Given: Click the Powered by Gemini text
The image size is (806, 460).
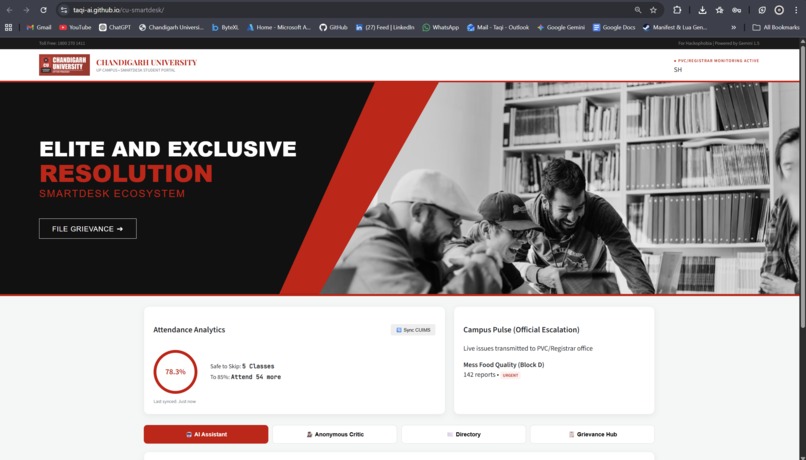Looking at the screenshot, I should click(x=737, y=43).
